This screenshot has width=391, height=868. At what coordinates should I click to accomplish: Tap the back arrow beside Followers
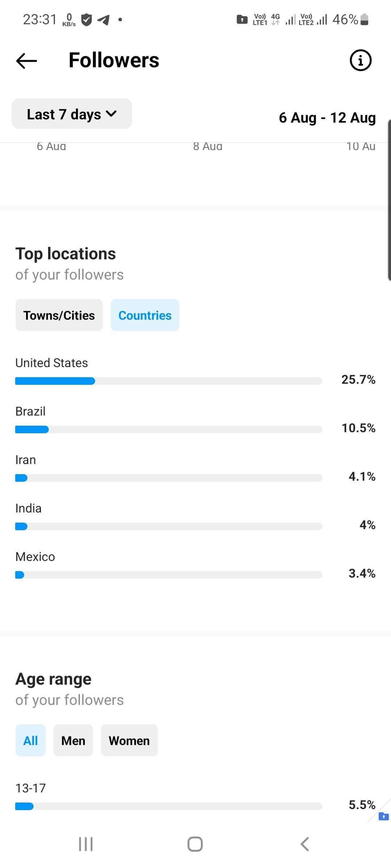pyautogui.click(x=27, y=60)
